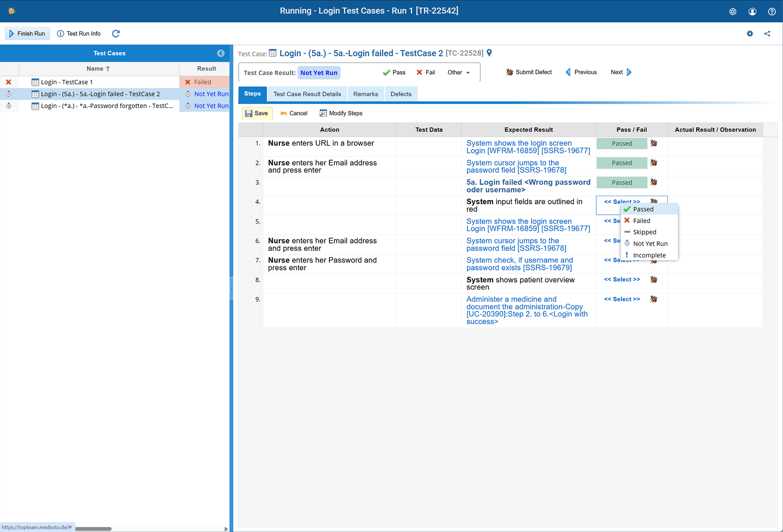
Task: Open step 2 link System cursor jumps to password field
Action: coord(516,166)
